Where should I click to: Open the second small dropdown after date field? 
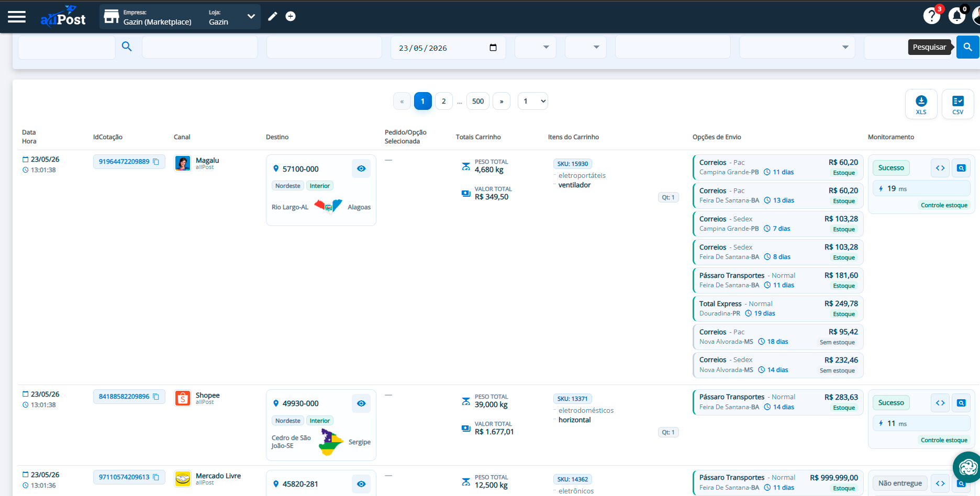pos(586,47)
